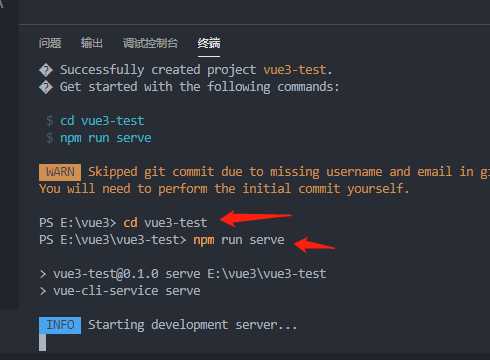Select the 终端 (Terminal) tab
490x360 pixels.
pos(209,43)
